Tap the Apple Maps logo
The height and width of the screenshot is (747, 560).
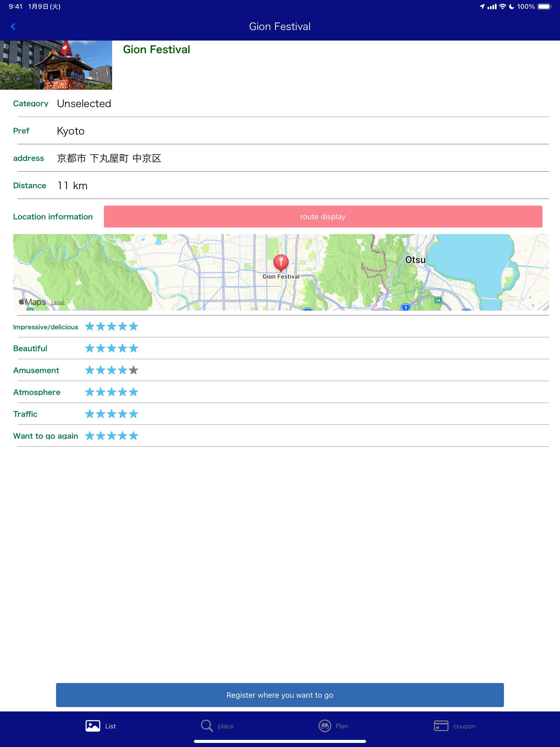point(33,302)
